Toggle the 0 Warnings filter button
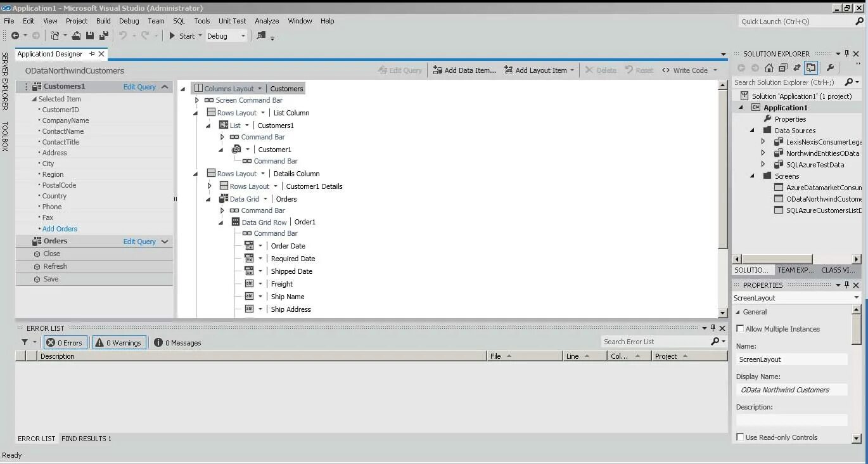The height and width of the screenshot is (464, 868). coord(120,342)
